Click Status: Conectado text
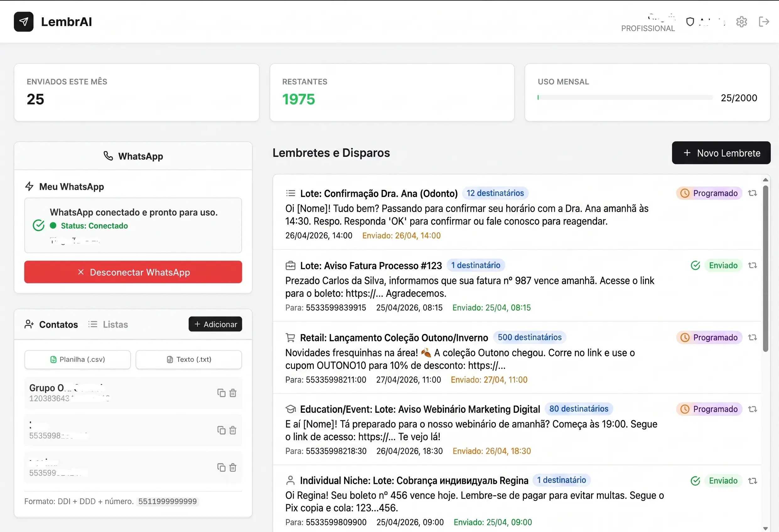This screenshot has width=779, height=532. coord(94,226)
